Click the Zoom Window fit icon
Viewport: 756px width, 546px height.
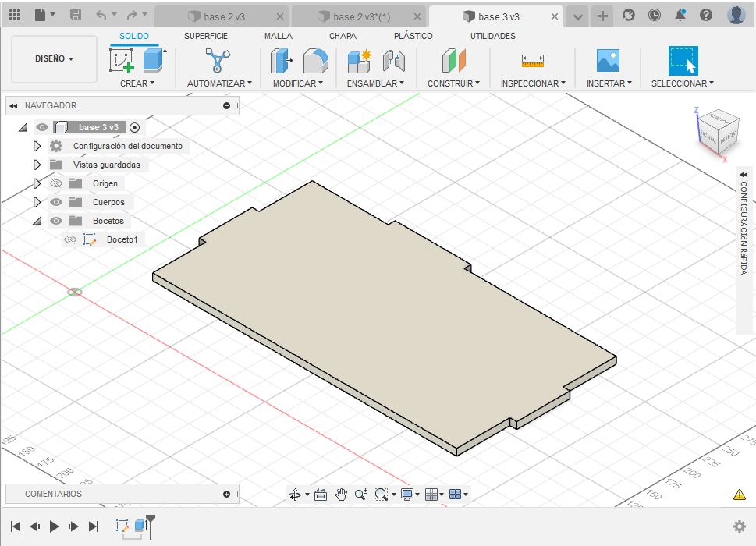point(382,494)
